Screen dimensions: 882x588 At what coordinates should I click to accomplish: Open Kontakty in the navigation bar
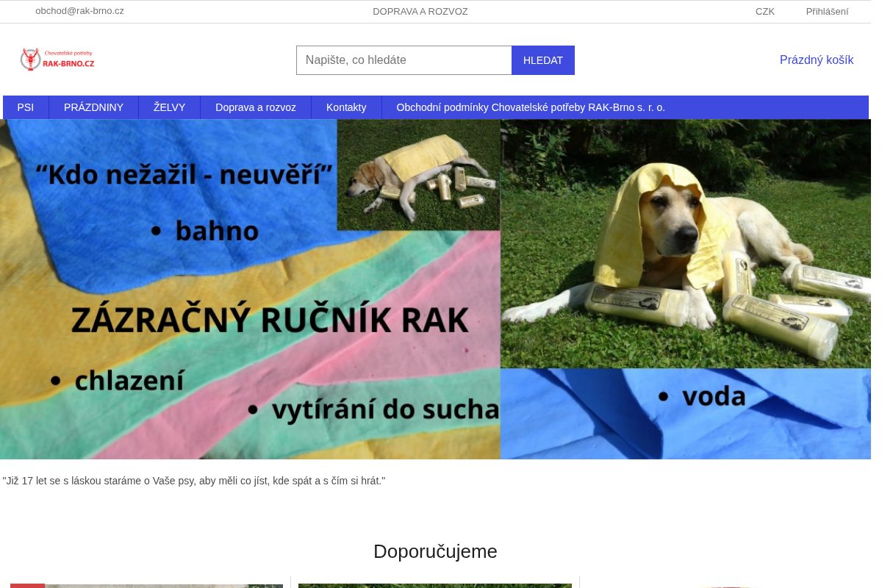pyautogui.click(x=346, y=107)
